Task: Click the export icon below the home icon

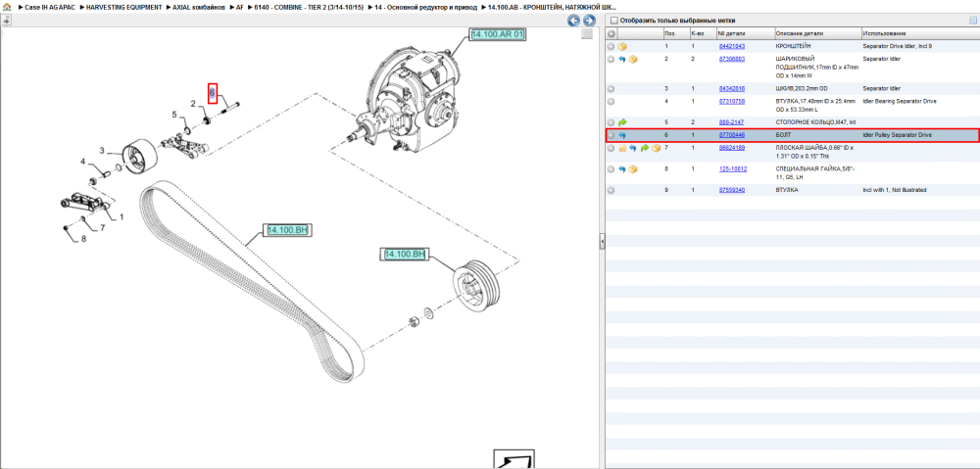Action: point(6,20)
